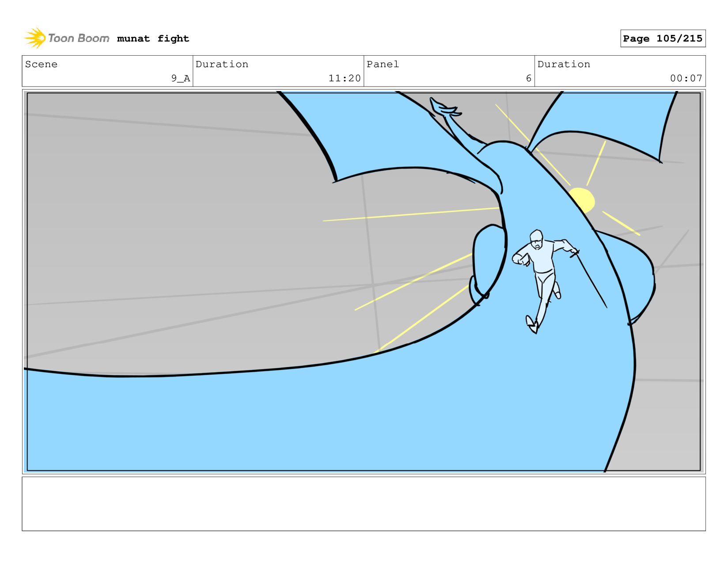Viewport: 728px width, 564px height.
Task: Click the 'Page 105/215' page indicator
Action: pyautogui.click(x=663, y=38)
